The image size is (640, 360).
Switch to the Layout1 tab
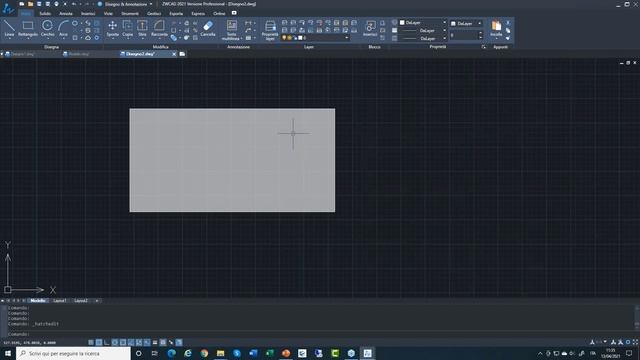click(60, 301)
